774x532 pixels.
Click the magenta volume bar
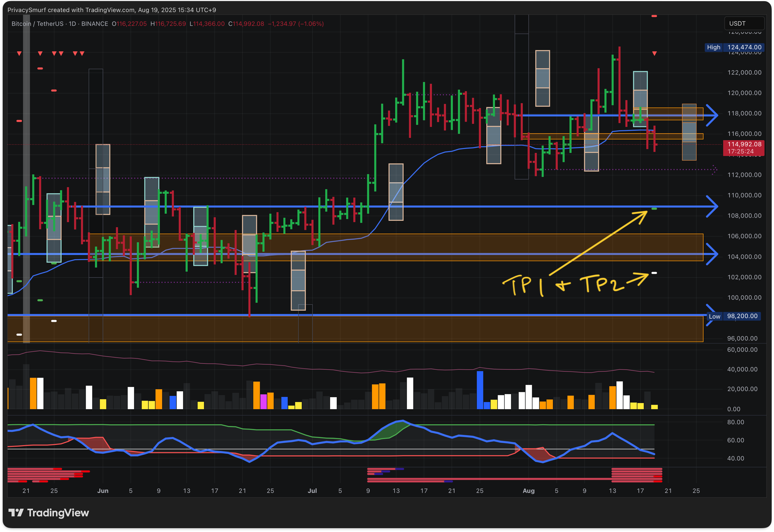tap(263, 401)
